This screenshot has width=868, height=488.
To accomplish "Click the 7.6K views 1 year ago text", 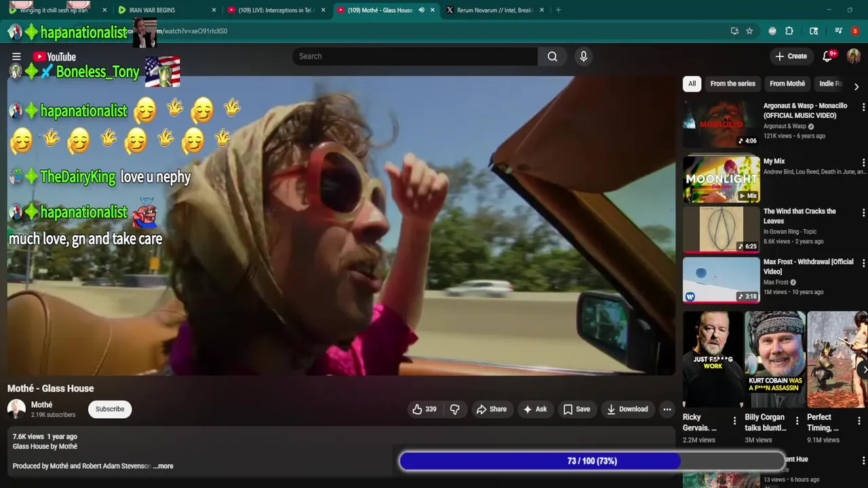I will [x=45, y=436].
